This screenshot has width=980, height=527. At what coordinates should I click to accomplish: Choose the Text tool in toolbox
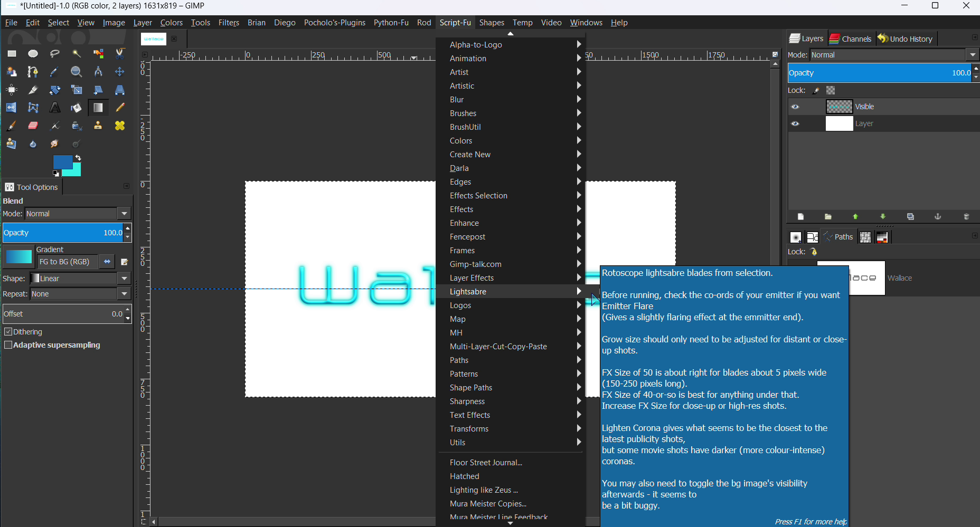pyautogui.click(x=55, y=108)
